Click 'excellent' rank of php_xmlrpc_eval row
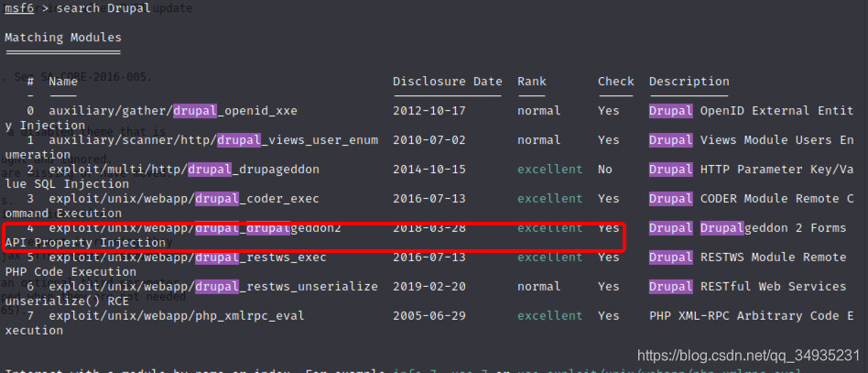868x373 pixels. pyautogui.click(x=549, y=316)
